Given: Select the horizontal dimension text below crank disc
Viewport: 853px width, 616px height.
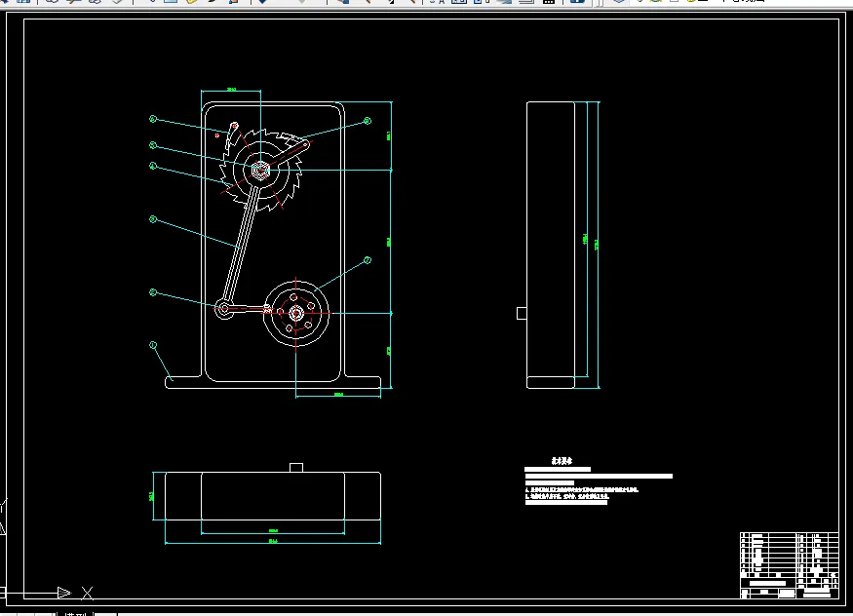Looking at the screenshot, I should [x=338, y=394].
